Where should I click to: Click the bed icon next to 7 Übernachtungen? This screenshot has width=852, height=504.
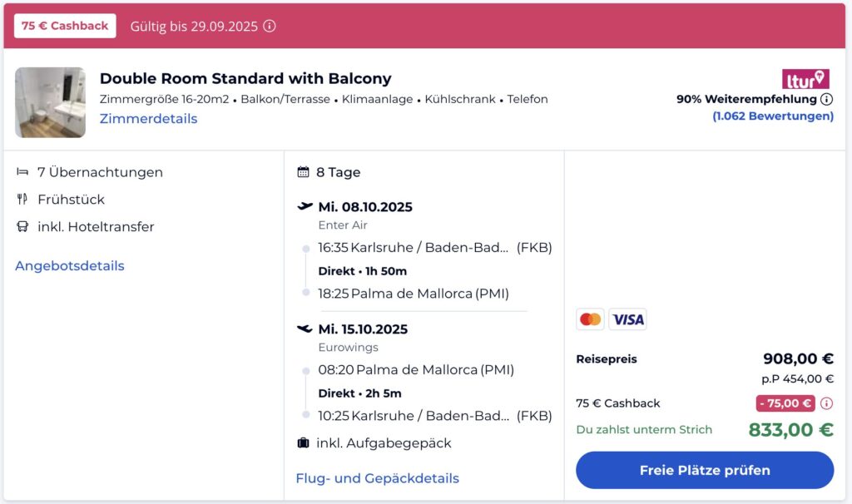click(x=21, y=172)
